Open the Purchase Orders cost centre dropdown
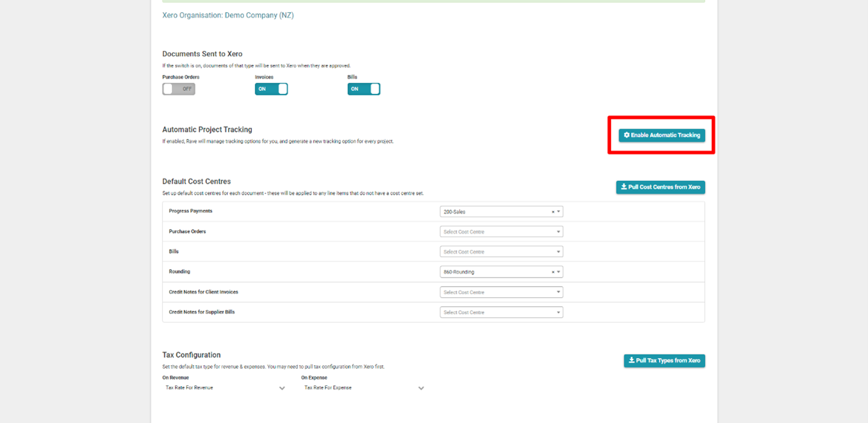Viewport: 868px width, 423px height. tap(501, 231)
